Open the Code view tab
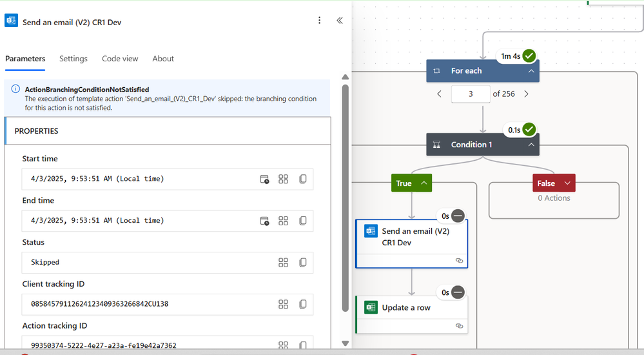644x355 pixels. click(120, 58)
